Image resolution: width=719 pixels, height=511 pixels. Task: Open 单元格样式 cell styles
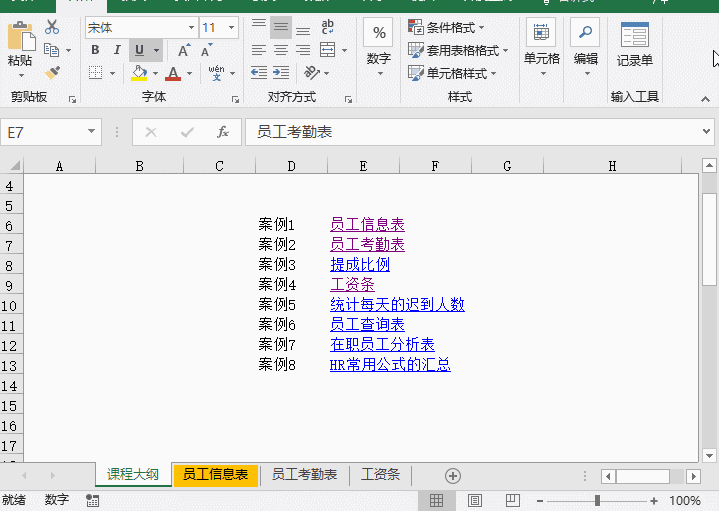[x=452, y=73]
